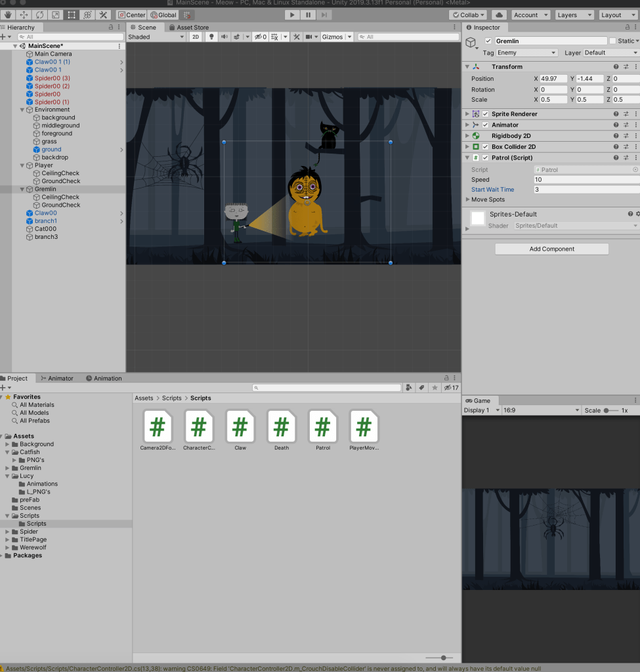Disable the Box Collider 2D component

(485, 146)
